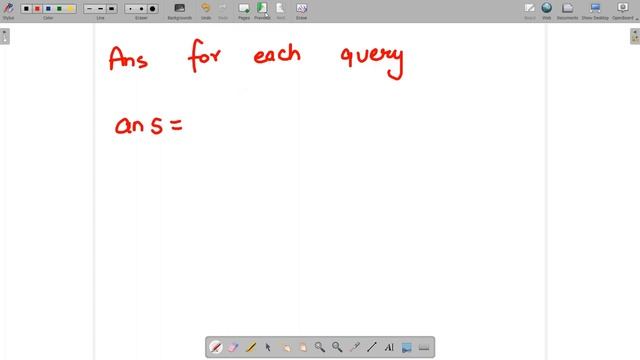Select the Interact with items hand tool
640x360 pixels.
pos(285,347)
